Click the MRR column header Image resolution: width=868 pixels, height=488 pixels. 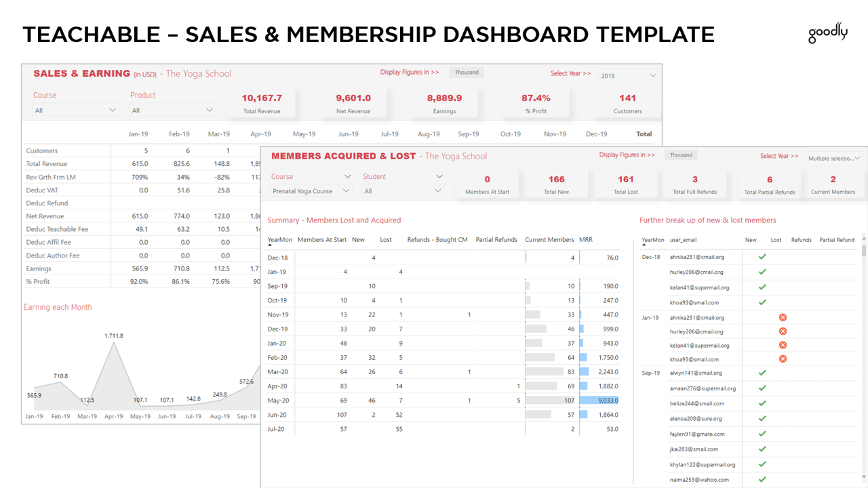point(586,239)
